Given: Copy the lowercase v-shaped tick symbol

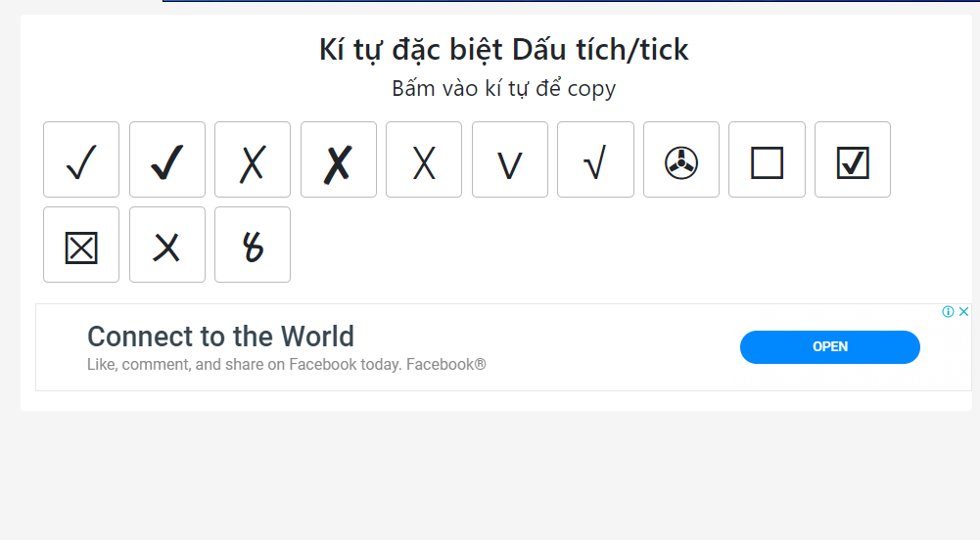Looking at the screenshot, I should (x=510, y=159).
